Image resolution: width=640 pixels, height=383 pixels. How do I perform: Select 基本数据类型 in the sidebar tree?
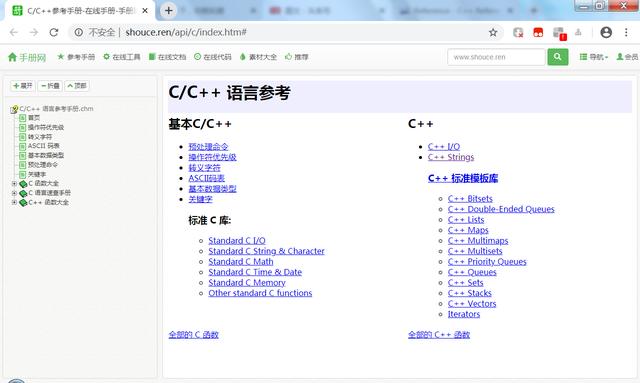tap(46, 156)
